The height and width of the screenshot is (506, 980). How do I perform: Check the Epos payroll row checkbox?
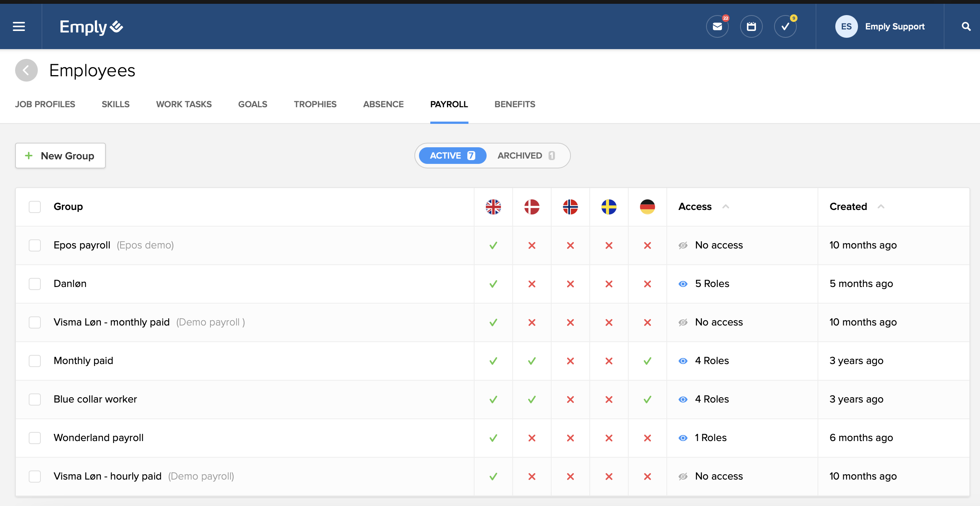click(35, 245)
